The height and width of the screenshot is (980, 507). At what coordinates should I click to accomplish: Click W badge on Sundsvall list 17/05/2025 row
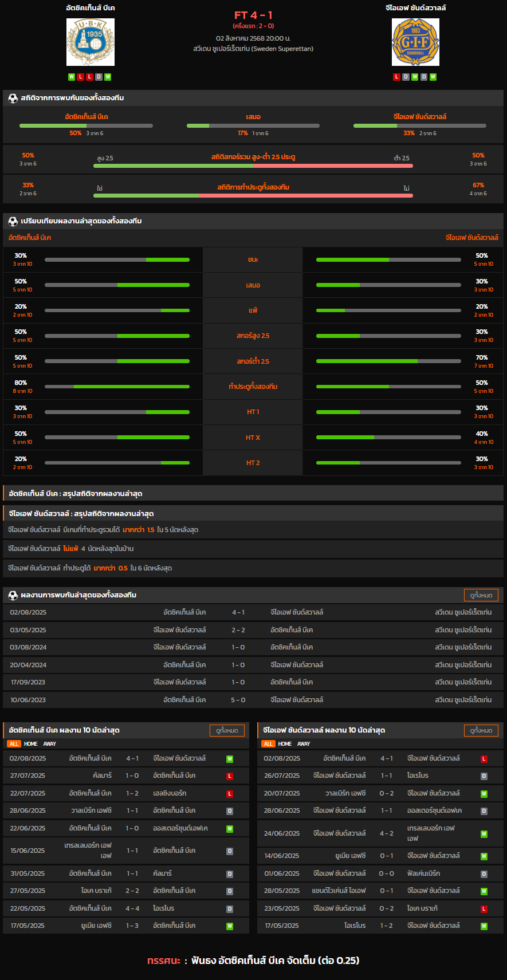(484, 926)
